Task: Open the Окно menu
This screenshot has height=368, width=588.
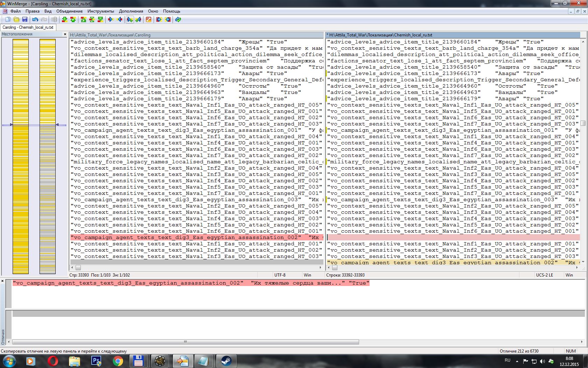Action: pos(153,11)
